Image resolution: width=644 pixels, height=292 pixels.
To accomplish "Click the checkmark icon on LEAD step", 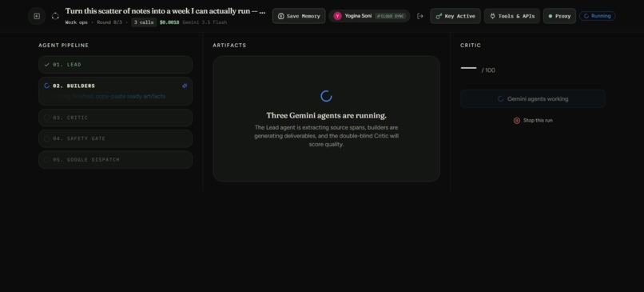I will coord(46,65).
